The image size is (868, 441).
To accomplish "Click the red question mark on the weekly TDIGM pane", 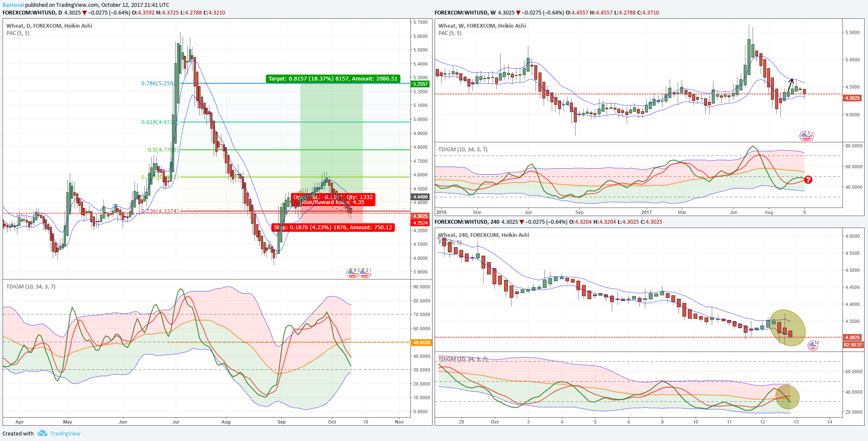I will coord(808,180).
